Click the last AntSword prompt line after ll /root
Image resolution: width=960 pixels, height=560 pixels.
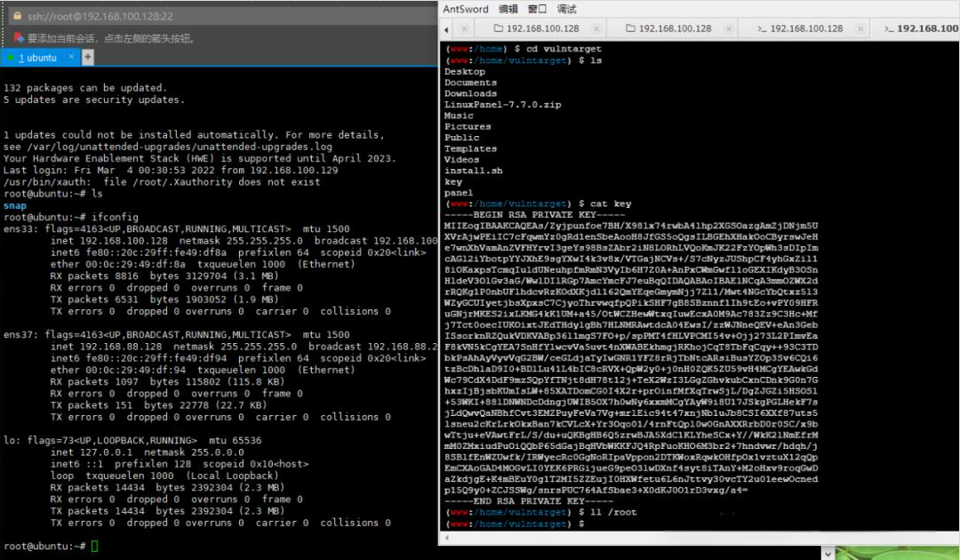[516, 524]
